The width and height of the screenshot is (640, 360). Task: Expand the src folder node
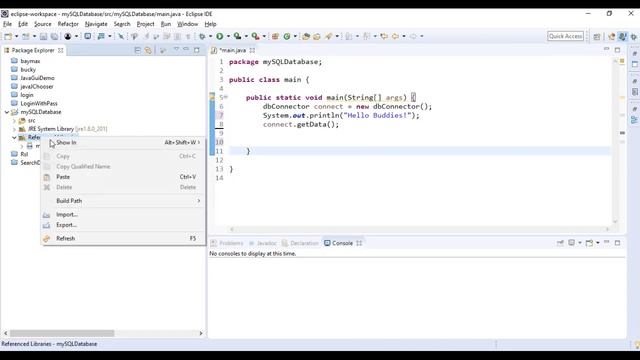coord(14,121)
